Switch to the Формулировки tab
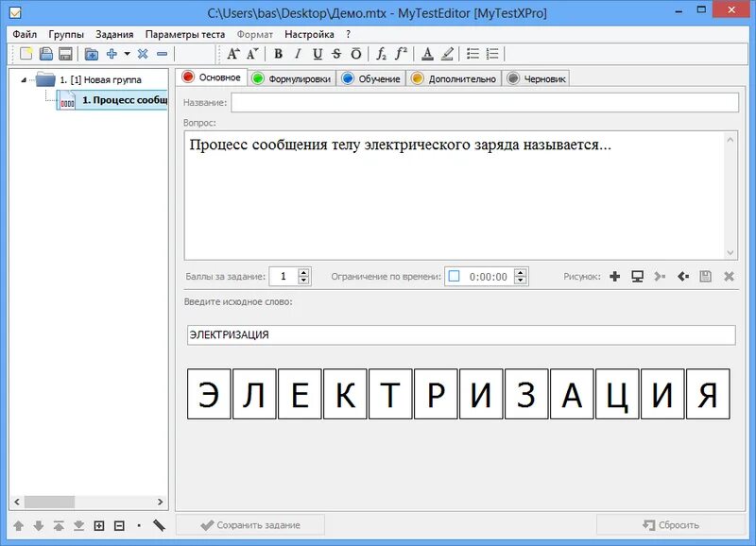 click(292, 78)
